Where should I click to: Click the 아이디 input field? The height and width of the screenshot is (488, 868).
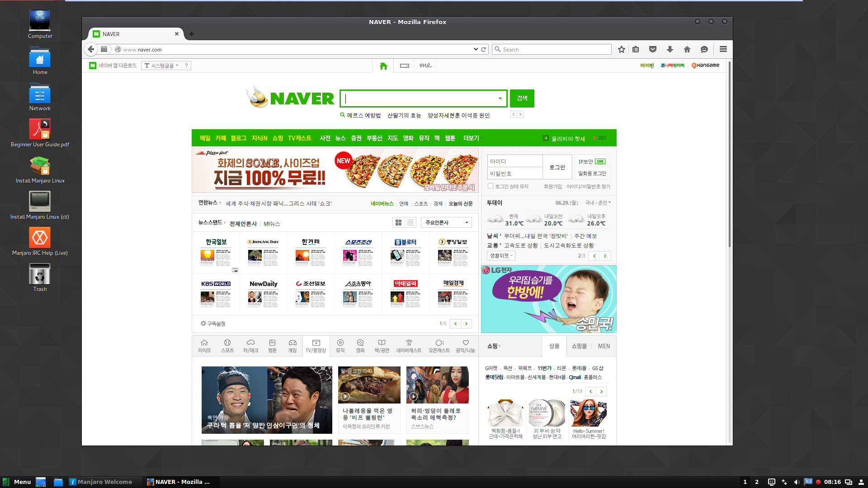tap(515, 161)
